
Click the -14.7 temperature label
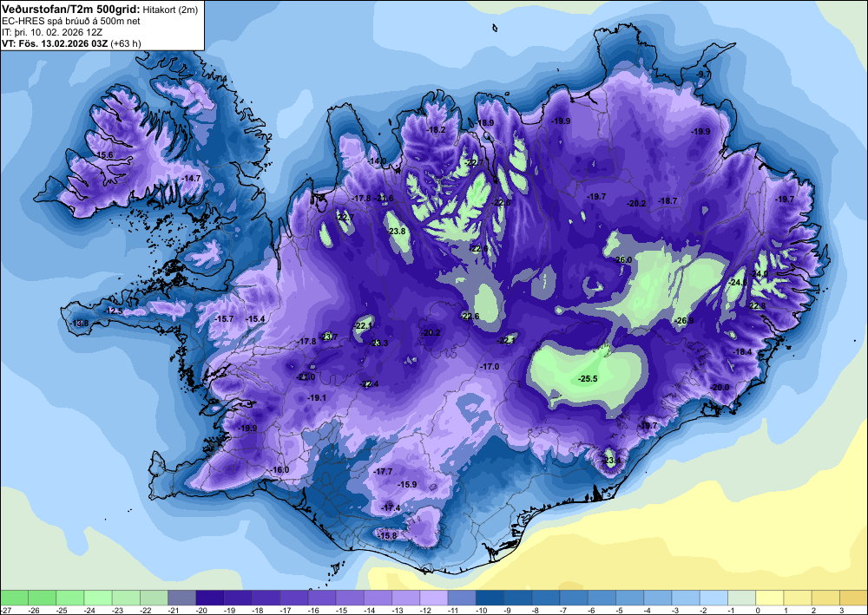[191, 178]
